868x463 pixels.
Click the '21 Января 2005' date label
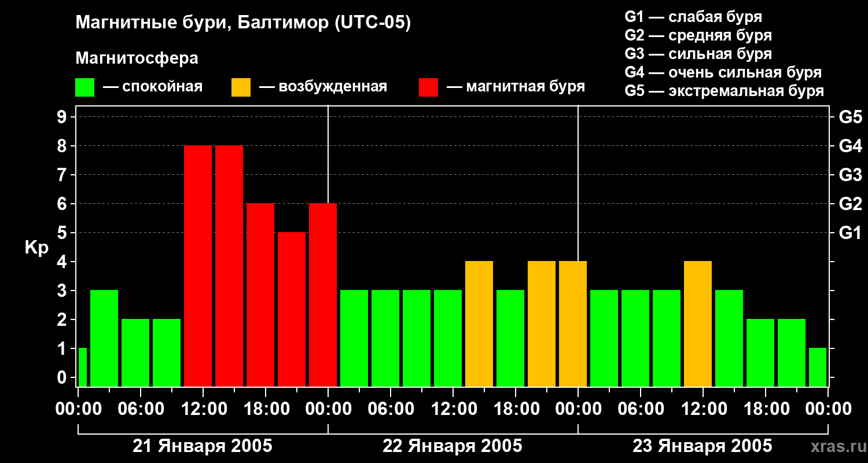(203, 446)
